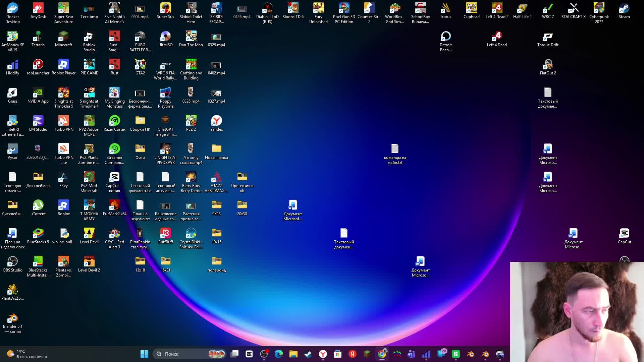The width and height of the screenshot is (644, 362).
Task: Select the 'полароид' folder
Action: tap(216, 264)
